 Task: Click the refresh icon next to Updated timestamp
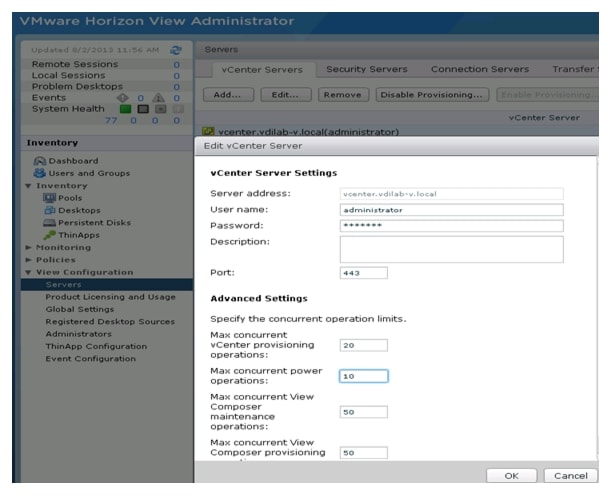(176, 50)
